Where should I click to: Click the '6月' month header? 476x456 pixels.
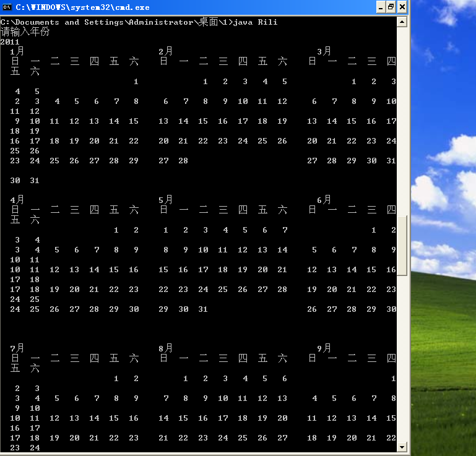coord(324,200)
